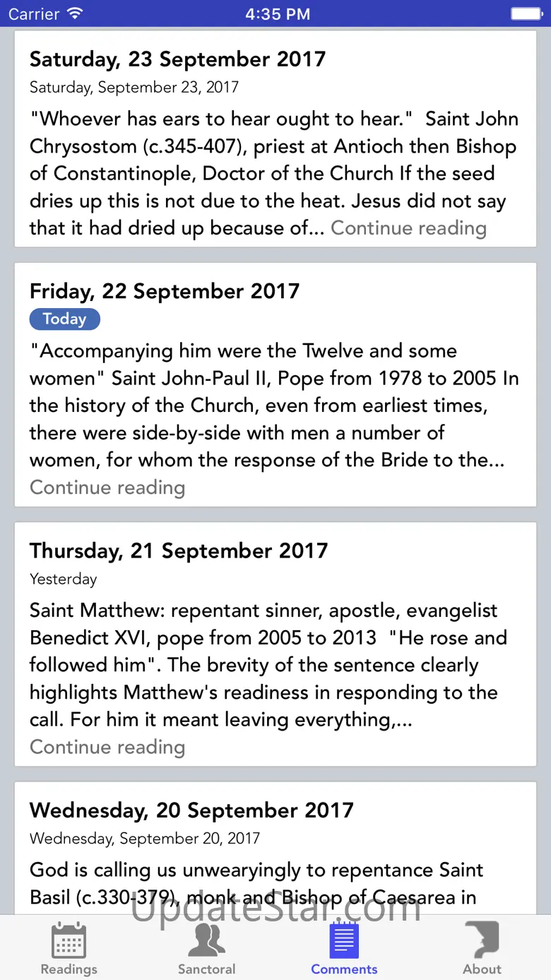Open the Readings calendar icon
Image resolution: width=551 pixels, height=980 pixels.
pyautogui.click(x=69, y=940)
